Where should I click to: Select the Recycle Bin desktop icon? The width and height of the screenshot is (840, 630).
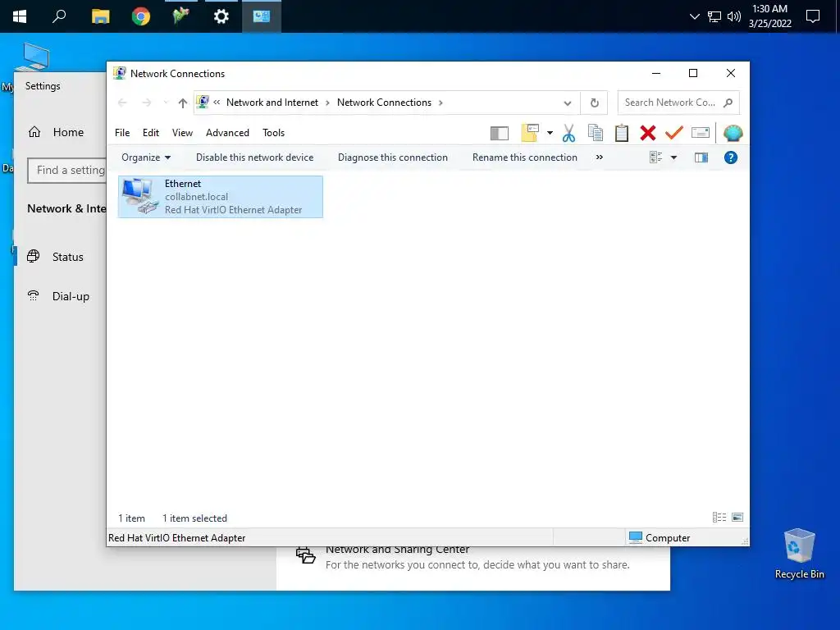click(799, 554)
